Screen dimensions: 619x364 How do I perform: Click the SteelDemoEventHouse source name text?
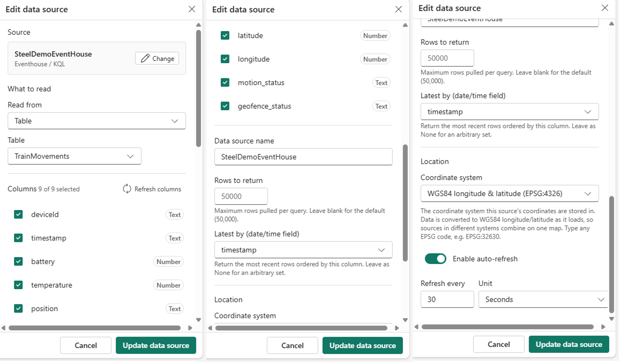pyautogui.click(x=53, y=54)
